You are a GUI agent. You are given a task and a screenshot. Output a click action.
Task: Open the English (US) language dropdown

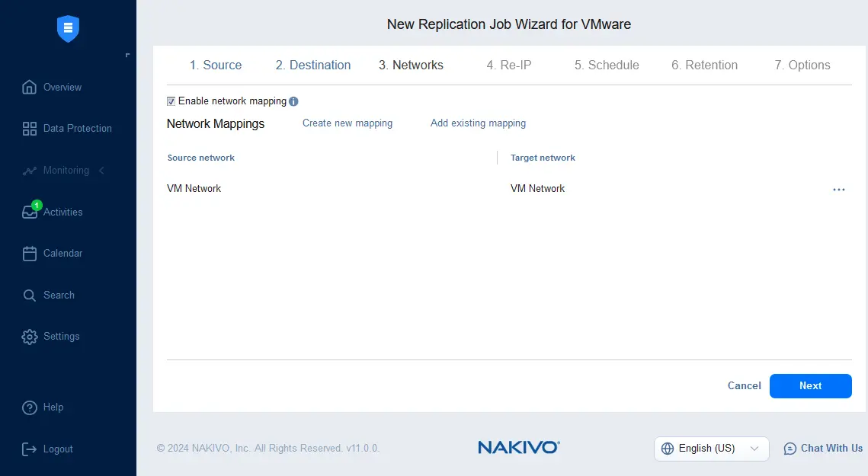click(x=711, y=449)
